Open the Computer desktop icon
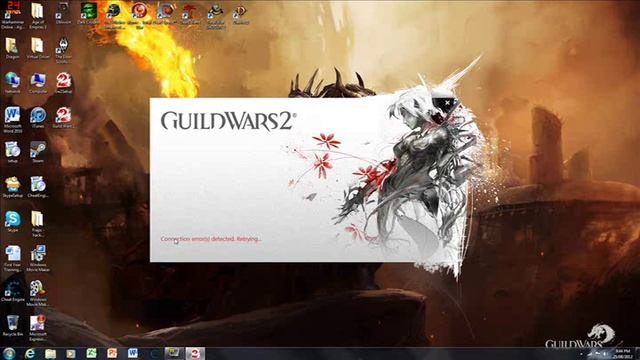The width and height of the screenshot is (640, 360). 38,83
